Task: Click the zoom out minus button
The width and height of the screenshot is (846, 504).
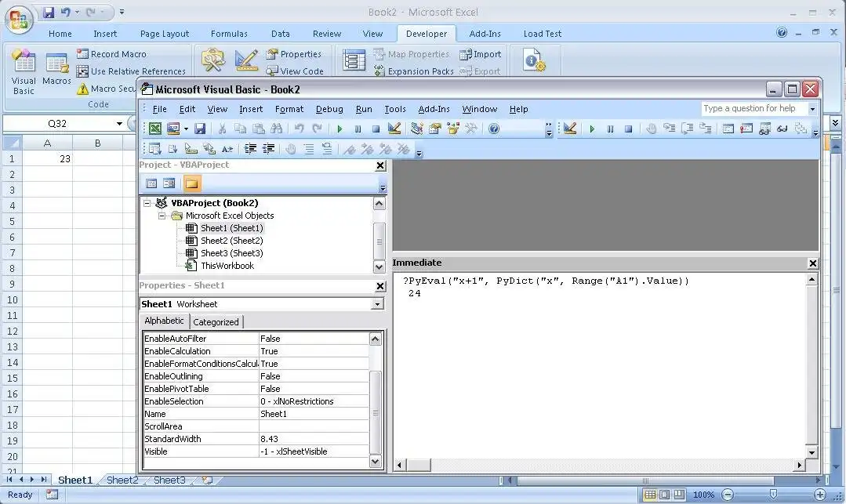Action: 728,495
